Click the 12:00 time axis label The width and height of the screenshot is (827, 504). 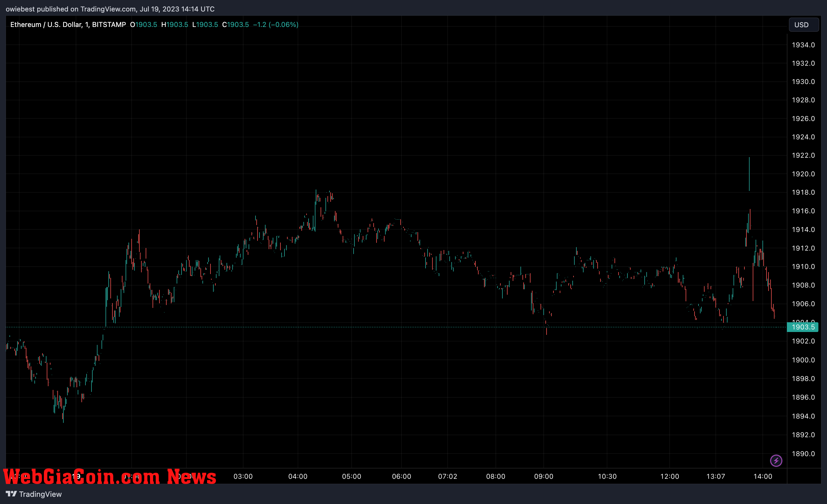[670, 476]
